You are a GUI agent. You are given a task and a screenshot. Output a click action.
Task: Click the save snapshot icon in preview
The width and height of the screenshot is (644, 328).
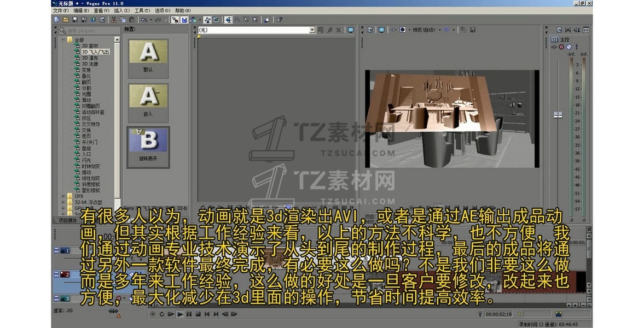(473, 30)
